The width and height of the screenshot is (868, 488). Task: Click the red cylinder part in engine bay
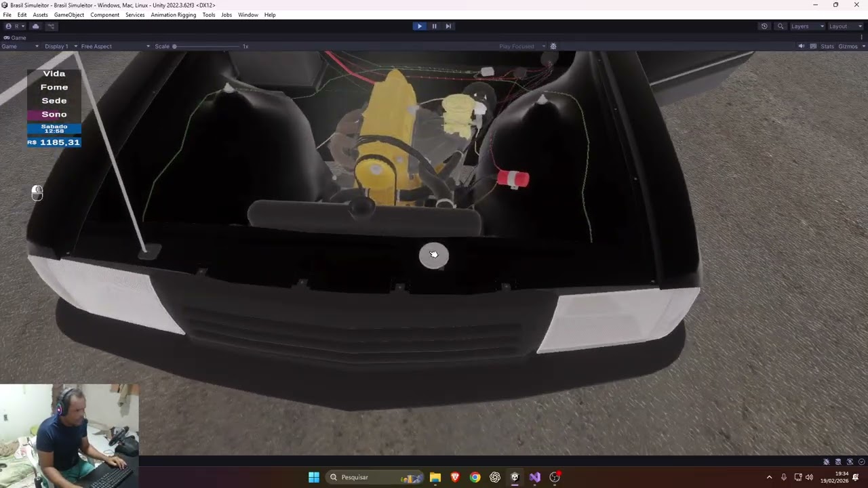pyautogui.click(x=513, y=179)
